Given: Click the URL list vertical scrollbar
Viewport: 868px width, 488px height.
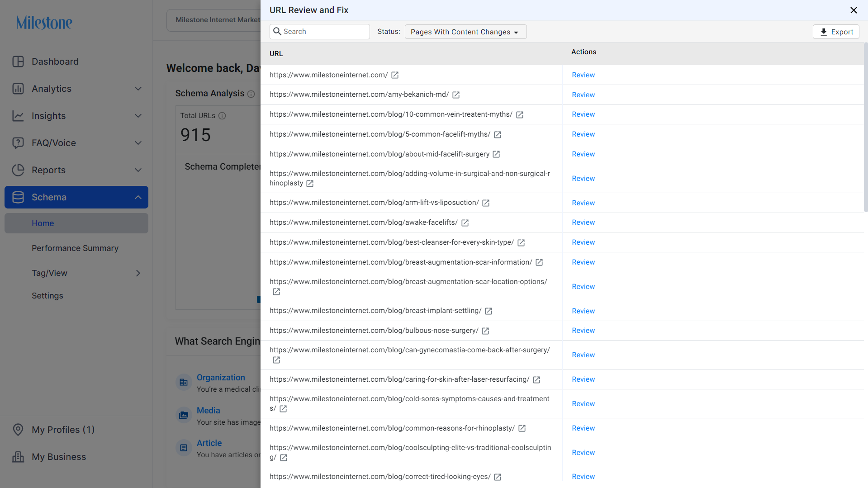Looking at the screenshot, I should [x=865, y=128].
